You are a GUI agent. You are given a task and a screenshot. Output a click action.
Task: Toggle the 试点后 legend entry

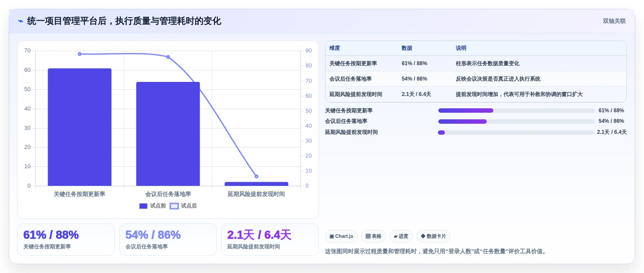pos(183,206)
